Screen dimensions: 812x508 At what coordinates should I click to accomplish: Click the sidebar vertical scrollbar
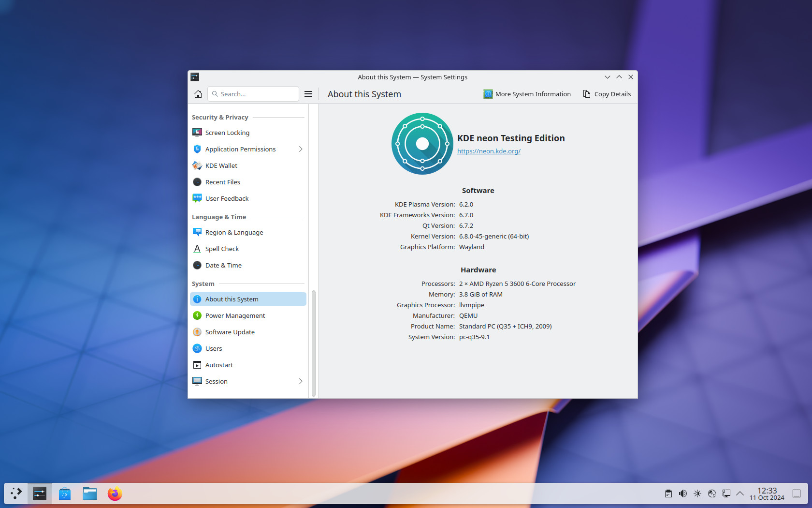(x=314, y=344)
